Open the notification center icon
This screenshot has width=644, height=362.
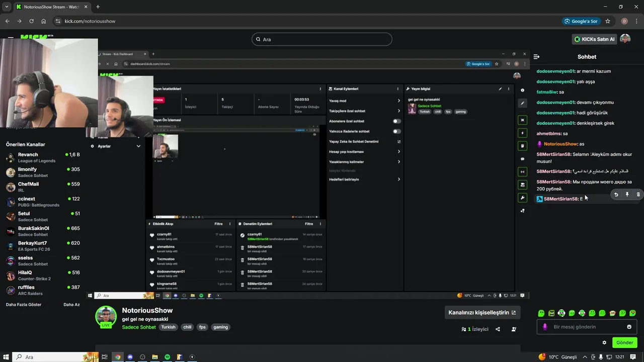click(x=633, y=357)
